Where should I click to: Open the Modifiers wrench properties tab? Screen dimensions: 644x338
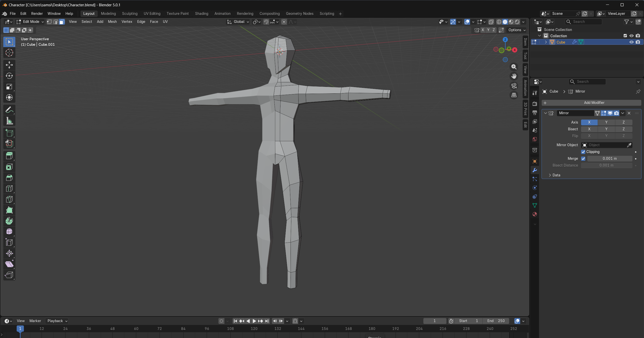point(535,170)
